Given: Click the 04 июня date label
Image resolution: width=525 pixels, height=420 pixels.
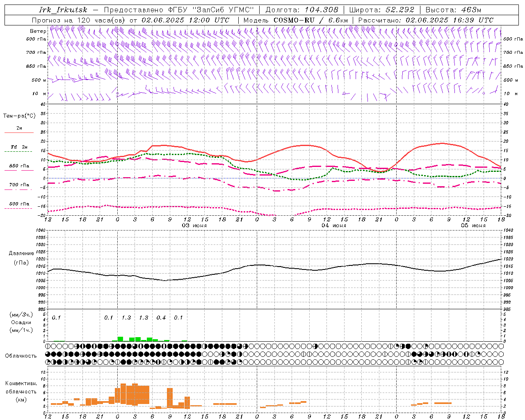Looking at the screenshot, I should tap(334, 226).
